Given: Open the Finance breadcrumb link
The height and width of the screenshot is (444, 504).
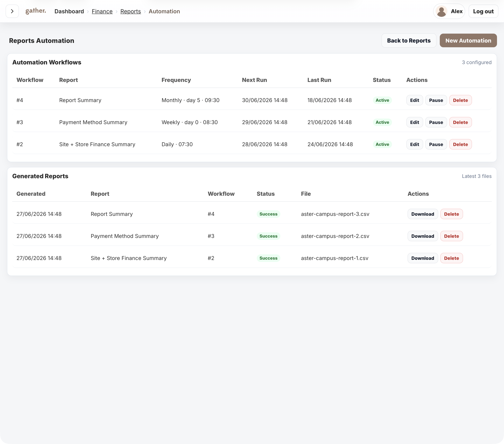Looking at the screenshot, I should [x=102, y=11].
